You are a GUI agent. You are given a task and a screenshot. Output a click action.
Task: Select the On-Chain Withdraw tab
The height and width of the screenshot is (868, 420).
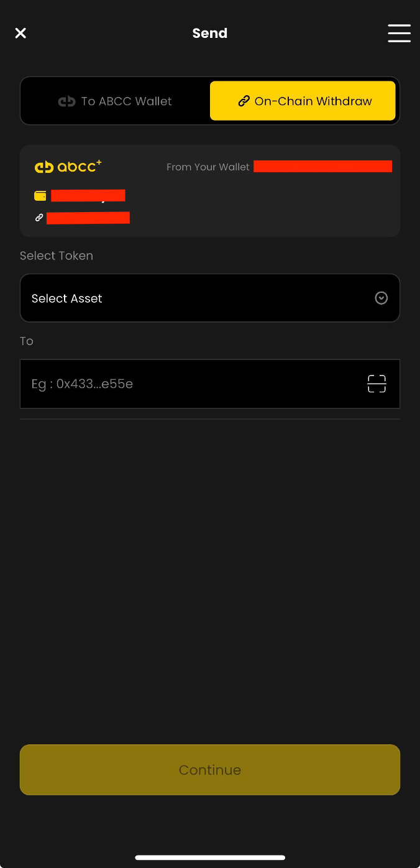303,101
